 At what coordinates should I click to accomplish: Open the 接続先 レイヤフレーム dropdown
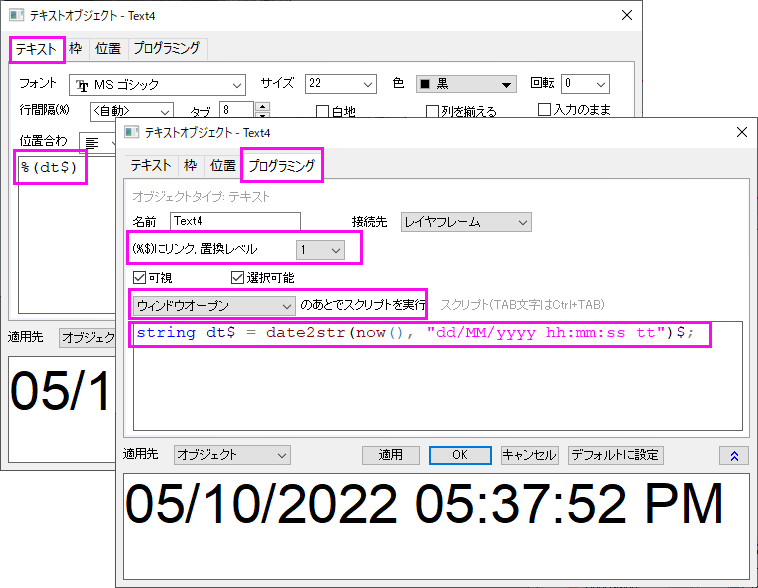click(466, 222)
